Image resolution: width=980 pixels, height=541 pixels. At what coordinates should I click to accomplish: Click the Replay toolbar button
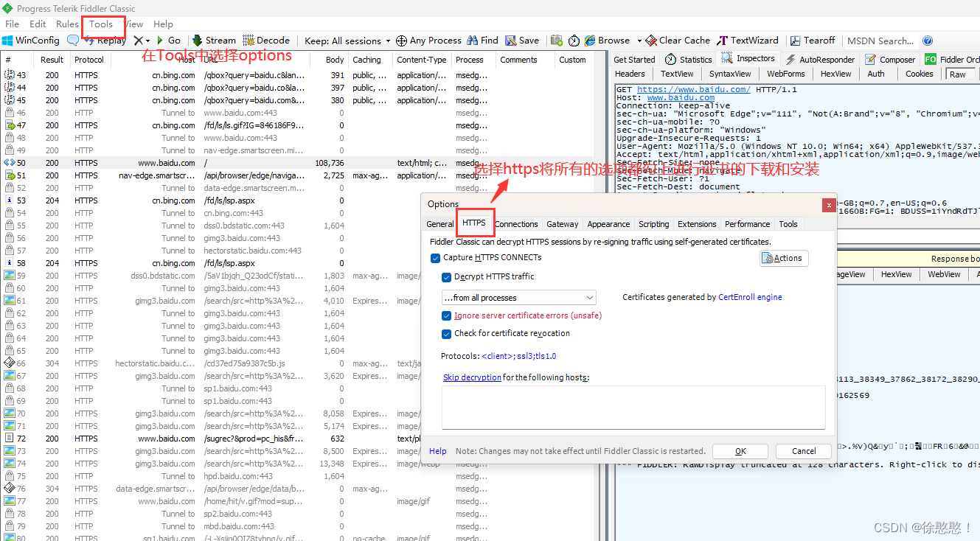coord(105,41)
